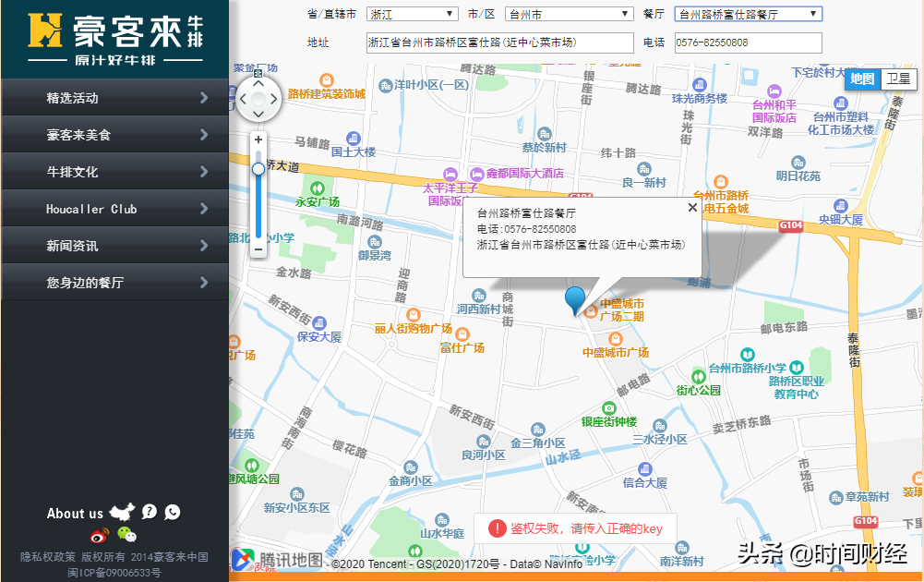Viewport: 924px width, 582px height.
Task: Click the 街心公园 park marker
Action: pyautogui.click(x=698, y=376)
